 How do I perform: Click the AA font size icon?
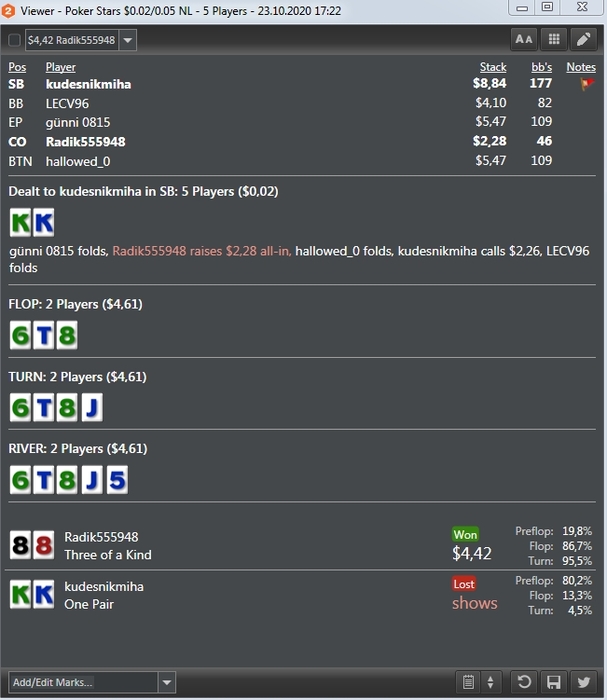point(524,40)
